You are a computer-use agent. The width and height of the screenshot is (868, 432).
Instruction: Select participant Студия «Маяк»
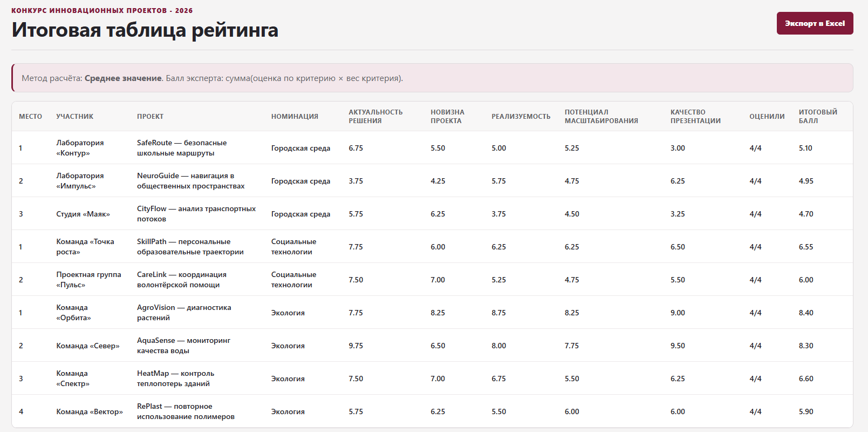[83, 214]
